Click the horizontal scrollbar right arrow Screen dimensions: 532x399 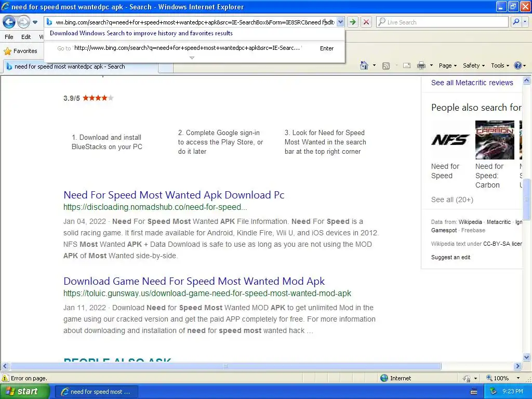click(x=518, y=366)
